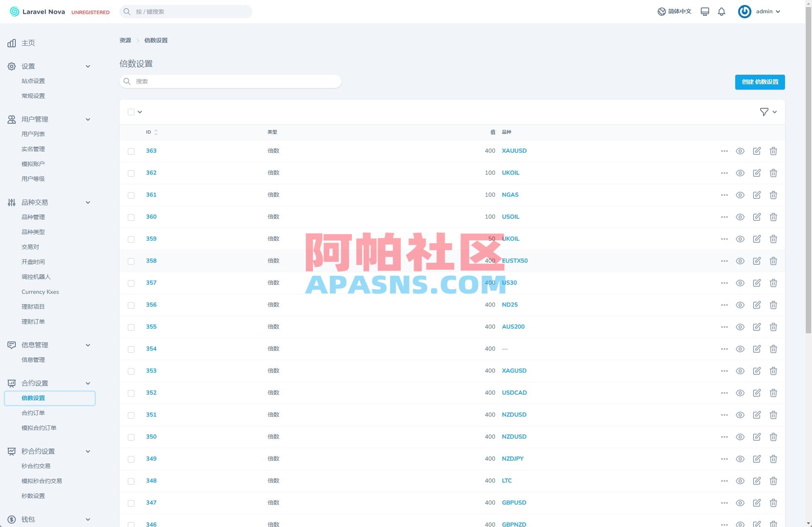Screen dimensions: 812x527
Task: Collapse the 设置 sidebar section
Action: point(88,66)
